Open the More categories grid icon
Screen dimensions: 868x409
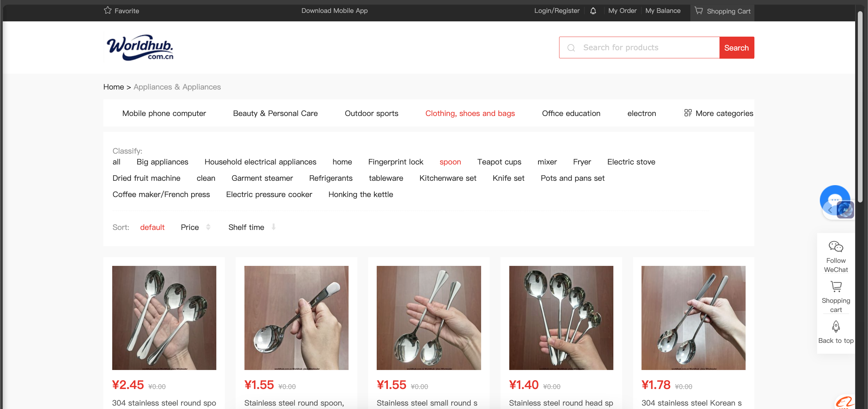point(688,113)
